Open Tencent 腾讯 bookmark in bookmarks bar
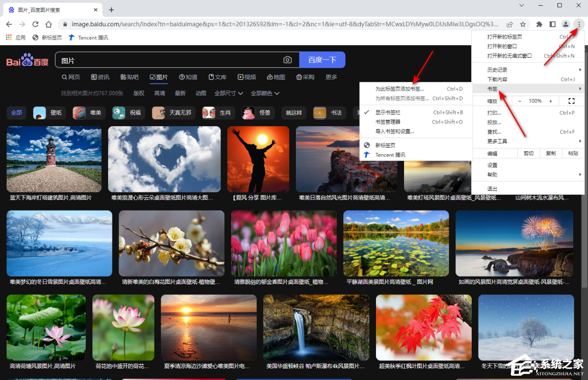The height and width of the screenshot is (380, 588). (x=88, y=38)
